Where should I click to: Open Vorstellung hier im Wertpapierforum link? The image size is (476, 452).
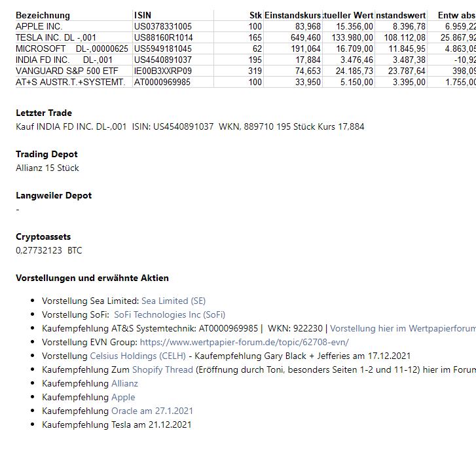403,328
